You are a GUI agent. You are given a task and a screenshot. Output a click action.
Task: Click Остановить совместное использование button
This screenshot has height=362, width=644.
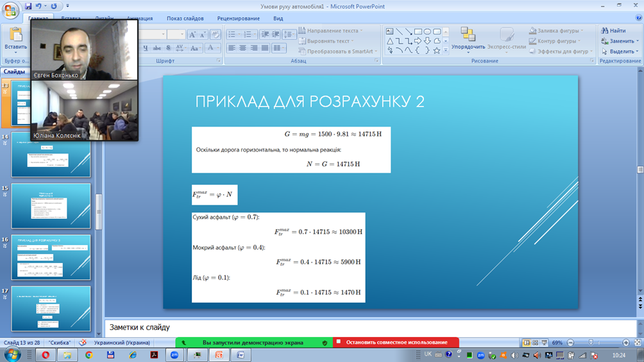[x=396, y=343]
